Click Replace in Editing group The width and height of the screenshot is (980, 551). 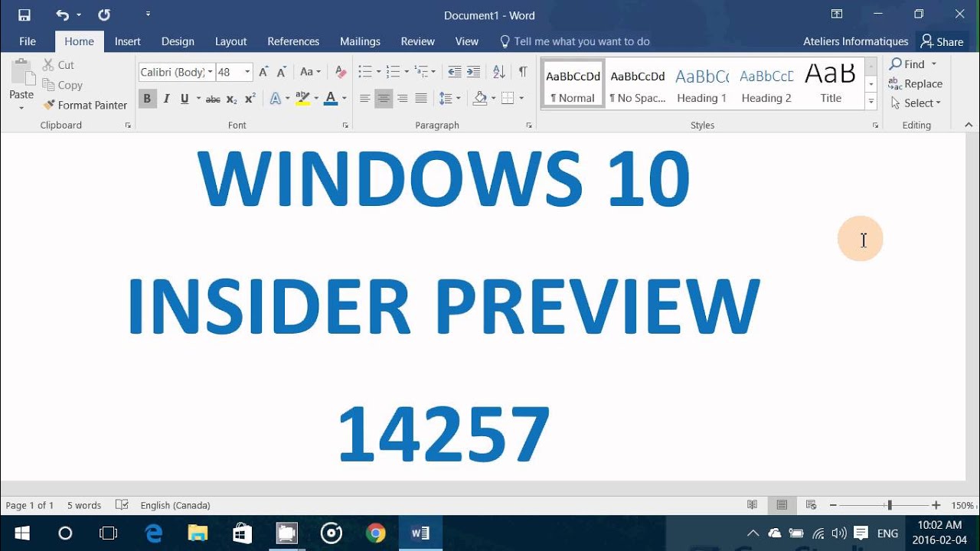pyautogui.click(x=916, y=84)
